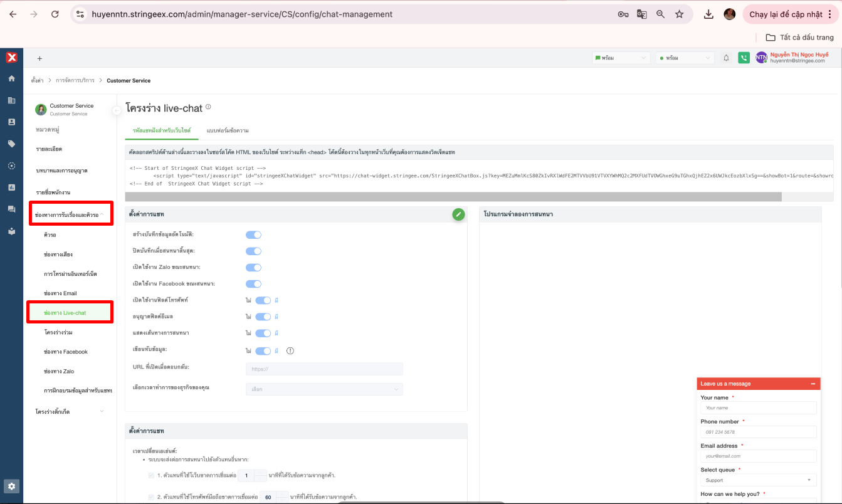Select the Email channel menu item
The image size is (842, 504).
pyautogui.click(x=60, y=293)
